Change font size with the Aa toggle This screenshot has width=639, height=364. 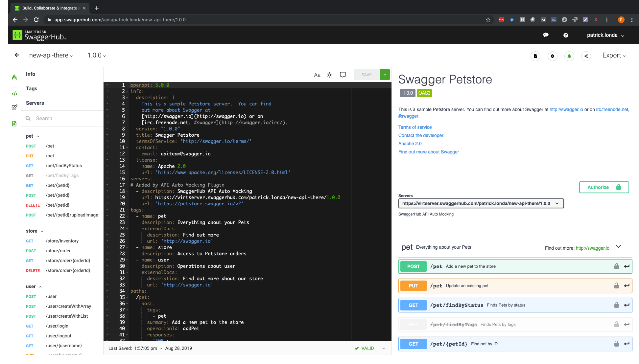coord(317,75)
